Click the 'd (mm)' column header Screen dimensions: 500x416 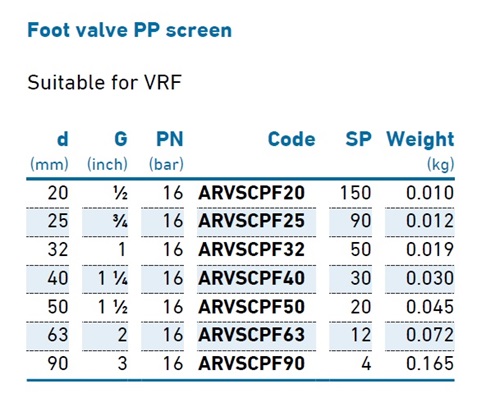[x=49, y=151]
